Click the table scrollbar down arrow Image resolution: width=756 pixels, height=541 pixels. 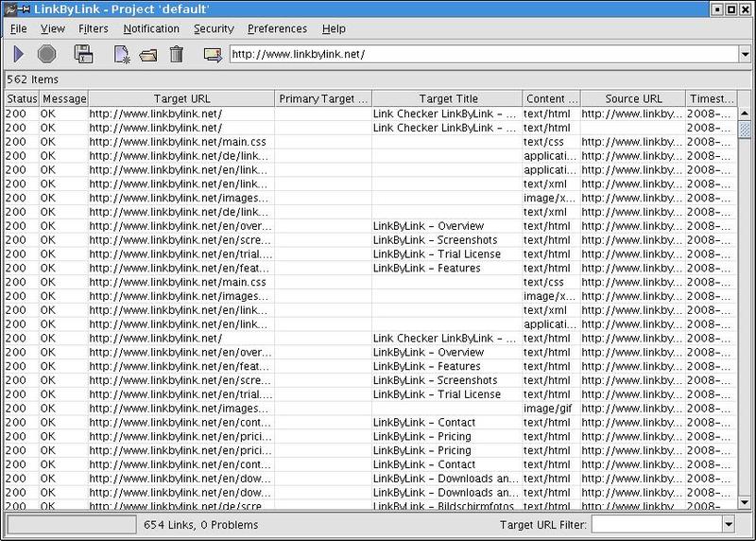[x=745, y=502]
